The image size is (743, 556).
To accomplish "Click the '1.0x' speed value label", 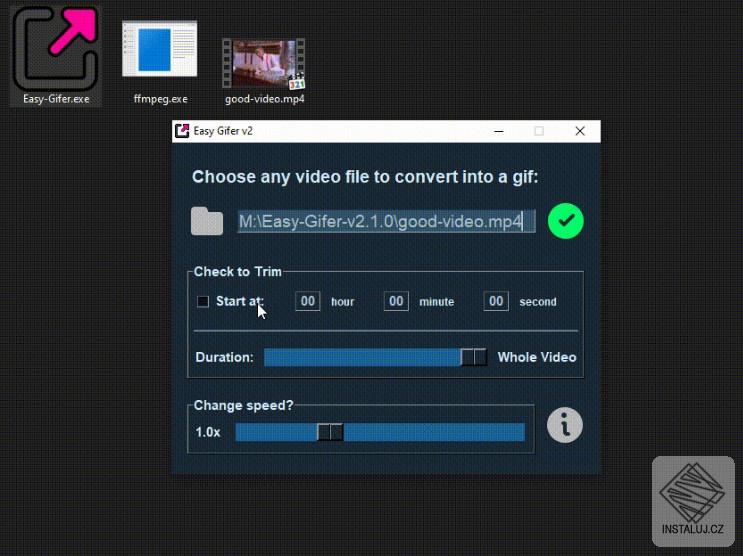I will tap(208, 432).
